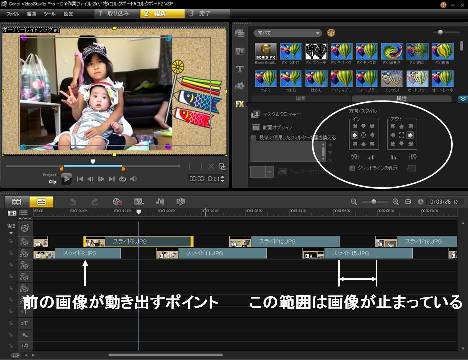Viewport: 468px width, 360px height.
Task: Click the yellow Timeline view button
Action: point(41,202)
